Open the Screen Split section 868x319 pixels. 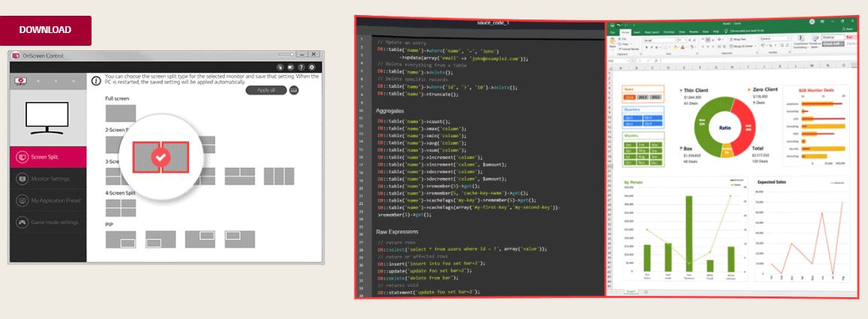48,157
